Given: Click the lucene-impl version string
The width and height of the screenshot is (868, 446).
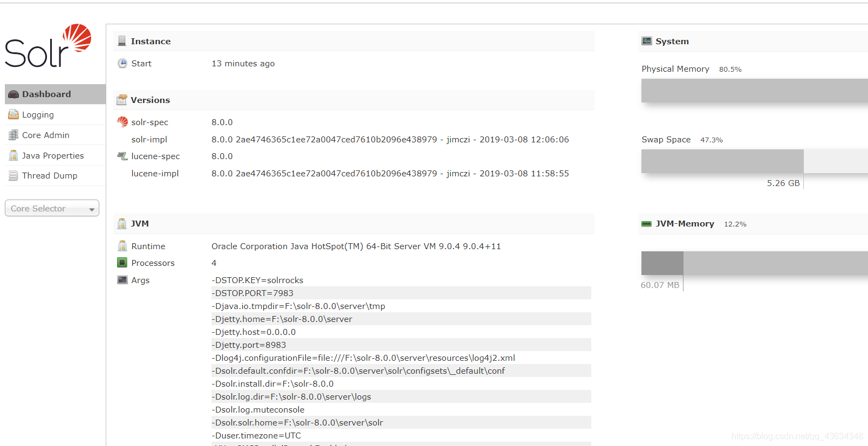Looking at the screenshot, I should coord(390,173).
